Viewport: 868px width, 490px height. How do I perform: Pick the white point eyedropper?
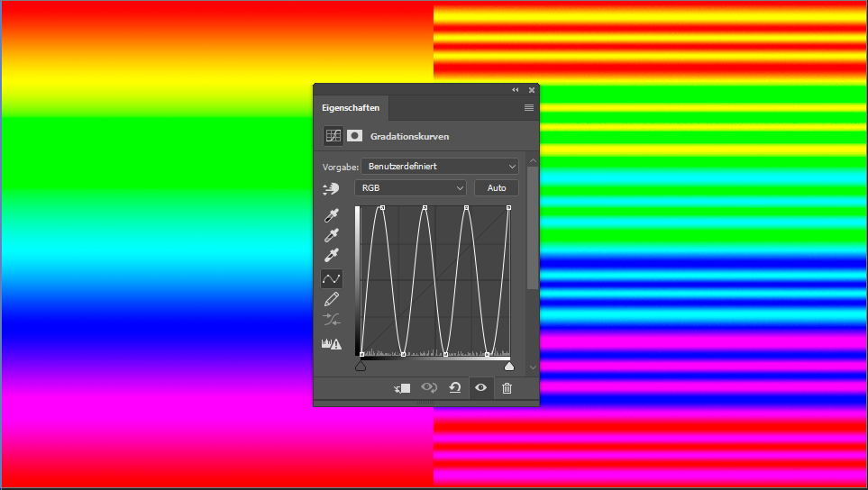click(331, 255)
